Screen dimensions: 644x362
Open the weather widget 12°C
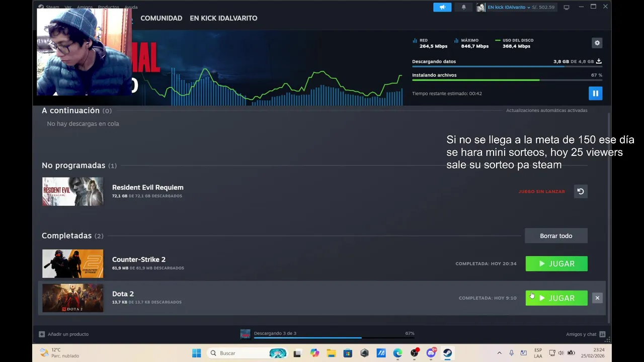[x=59, y=353]
